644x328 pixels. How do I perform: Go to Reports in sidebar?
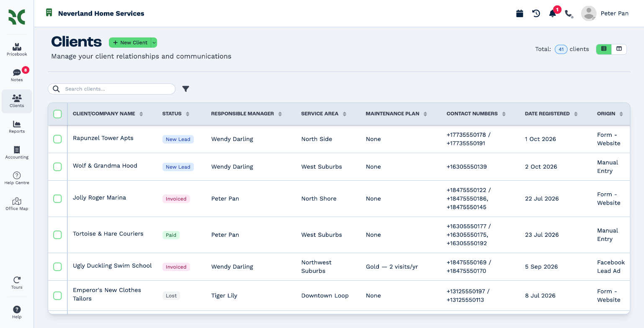tap(17, 127)
